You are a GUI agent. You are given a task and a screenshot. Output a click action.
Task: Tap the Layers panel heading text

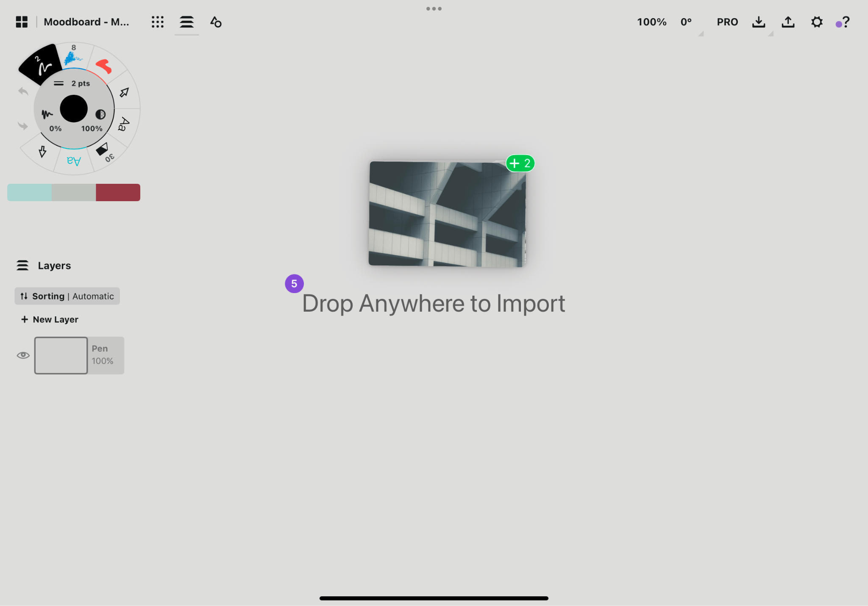(54, 266)
